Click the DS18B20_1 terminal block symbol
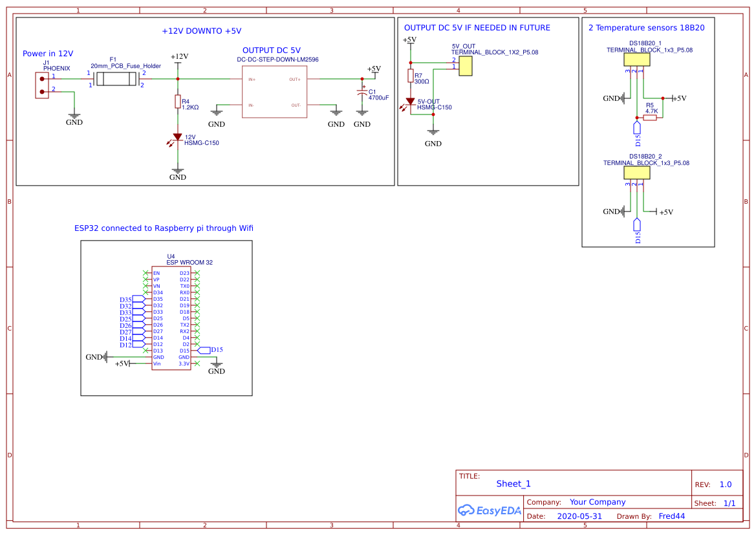 (x=636, y=60)
